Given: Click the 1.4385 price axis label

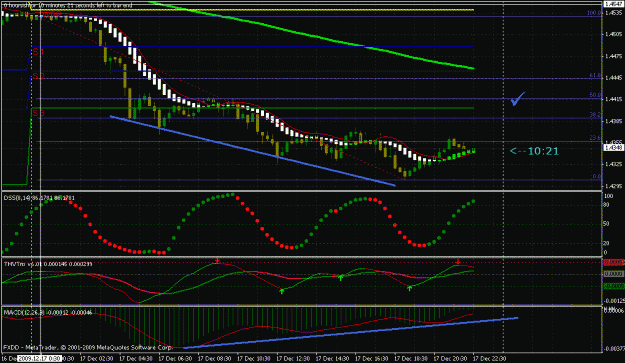Looking at the screenshot, I should (613, 121).
